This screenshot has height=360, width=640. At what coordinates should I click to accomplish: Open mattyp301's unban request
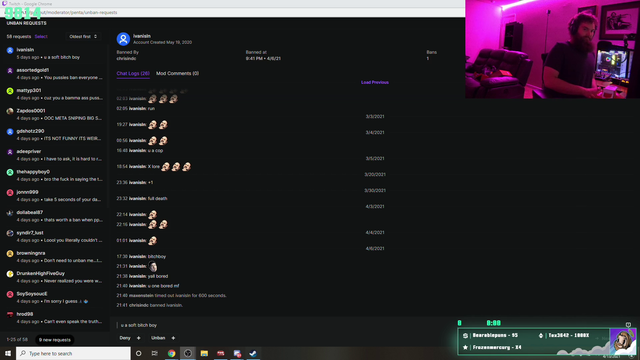tap(54, 94)
